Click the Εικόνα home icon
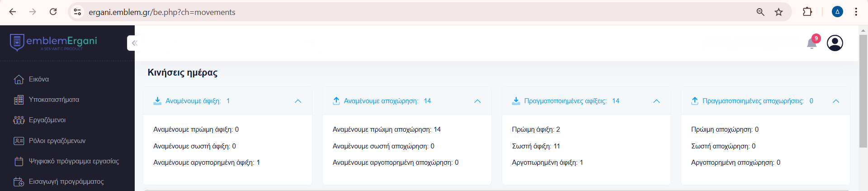This screenshot has width=868, height=191. (19, 80)
